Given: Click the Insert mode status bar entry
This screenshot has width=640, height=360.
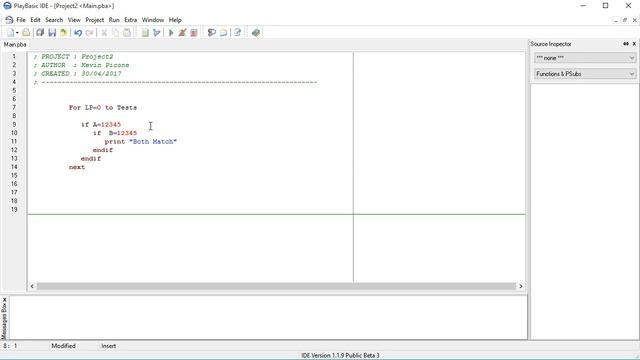Looking at the screenshot, I should [109, 346].
